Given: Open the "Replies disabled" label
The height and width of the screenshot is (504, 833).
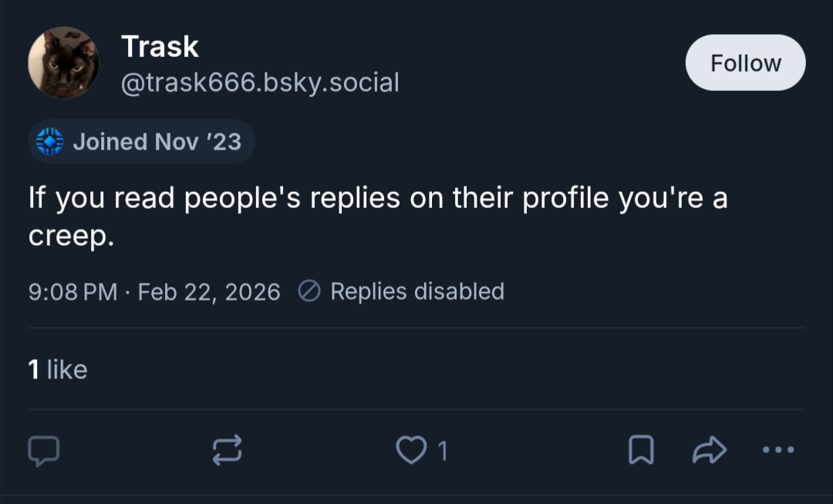Looking at the screenshot, I should 417,291.
